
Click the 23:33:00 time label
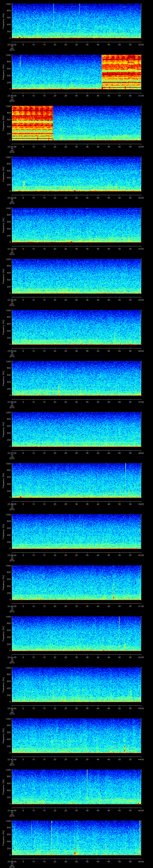pos(12,249)
